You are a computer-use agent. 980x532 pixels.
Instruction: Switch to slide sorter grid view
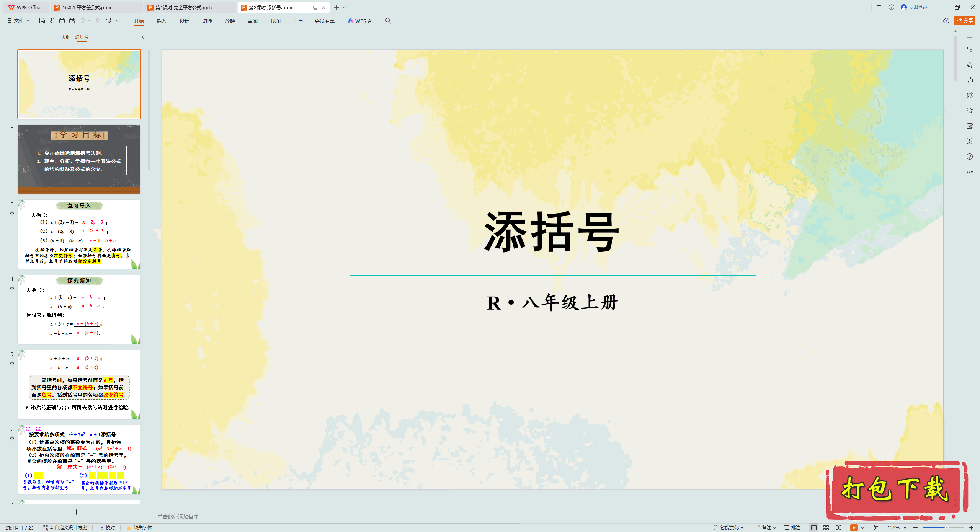click(x=826, y=527)
